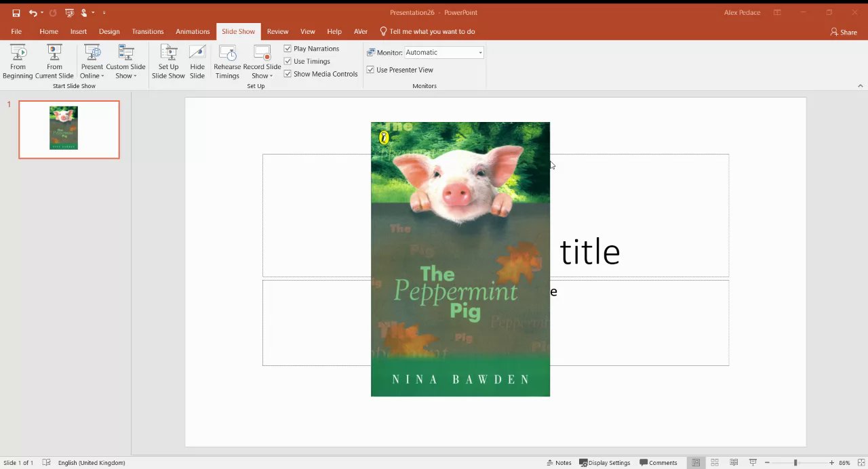Switch to the Review tab
Image resolution: width=868 pixels, height=469 pixels.
click(x=277, y=31)
